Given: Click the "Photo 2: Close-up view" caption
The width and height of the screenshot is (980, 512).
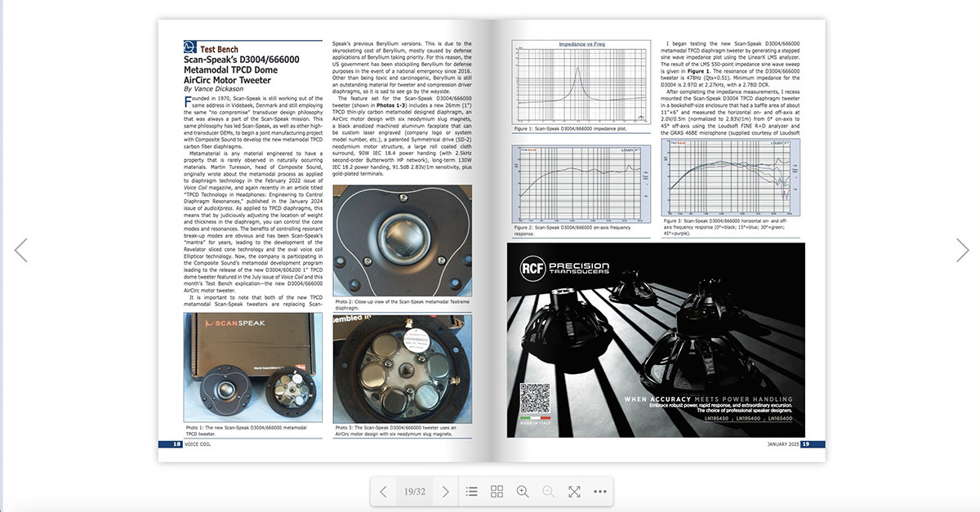Looking at the screenshot, I should pyautogui.click(x=402, y=305).
